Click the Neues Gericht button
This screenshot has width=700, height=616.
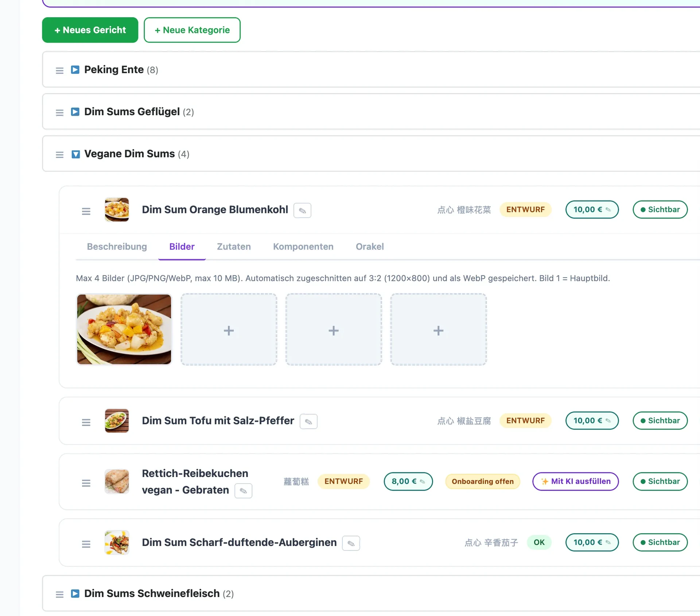pos(90,30)
